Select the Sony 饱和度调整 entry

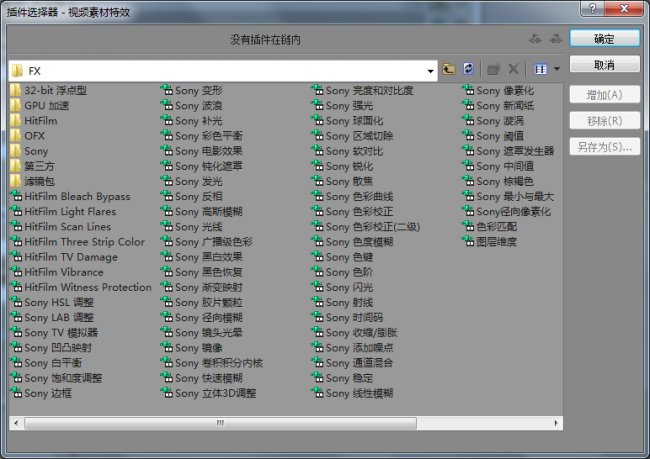(x=56, y=378)
